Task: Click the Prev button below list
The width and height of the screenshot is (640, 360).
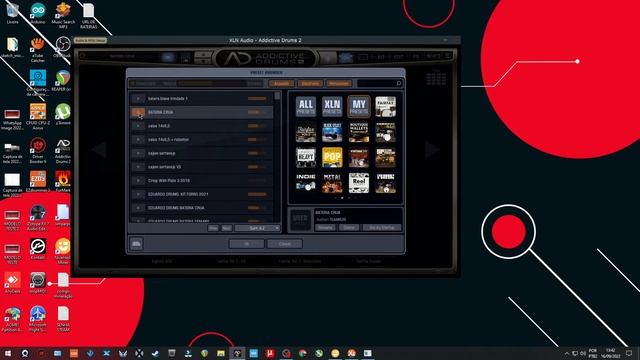Action: (213, 228)
